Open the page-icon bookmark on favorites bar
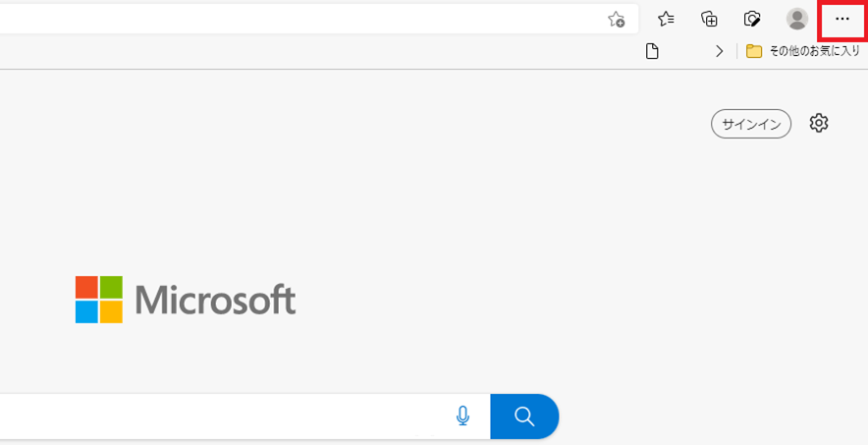The image size is (868, 445). pyautogui.click(x=653, y=51)
